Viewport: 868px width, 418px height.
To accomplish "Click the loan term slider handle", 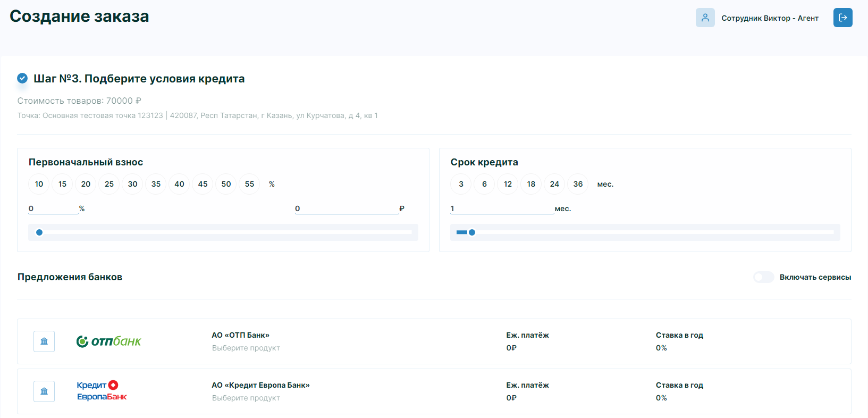I will point(472,232).
